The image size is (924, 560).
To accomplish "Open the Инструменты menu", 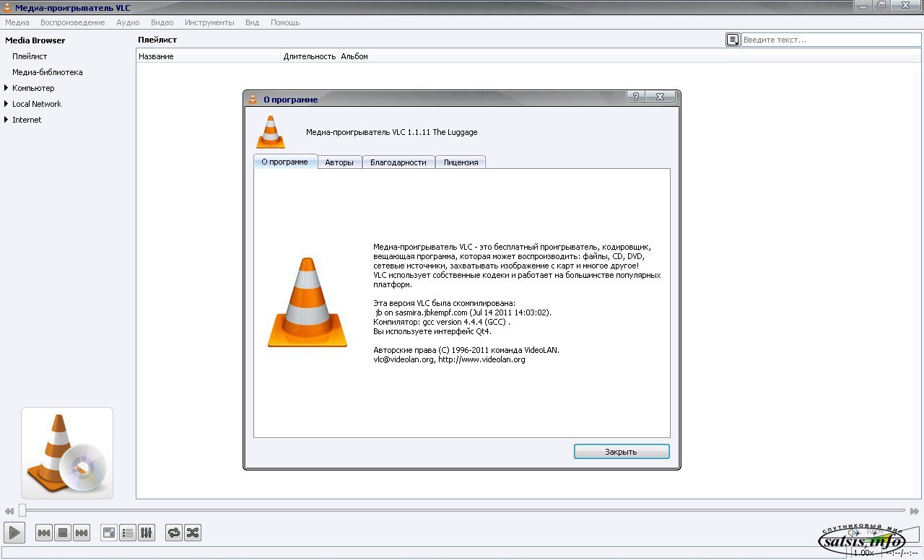I will pos(209,22).
